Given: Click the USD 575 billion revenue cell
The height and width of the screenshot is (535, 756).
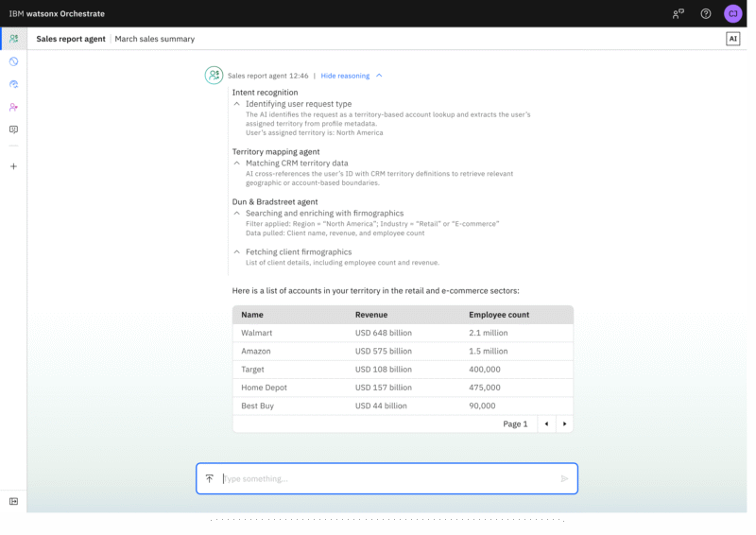Looking at the screenshot, I should [x=384, y=352].
